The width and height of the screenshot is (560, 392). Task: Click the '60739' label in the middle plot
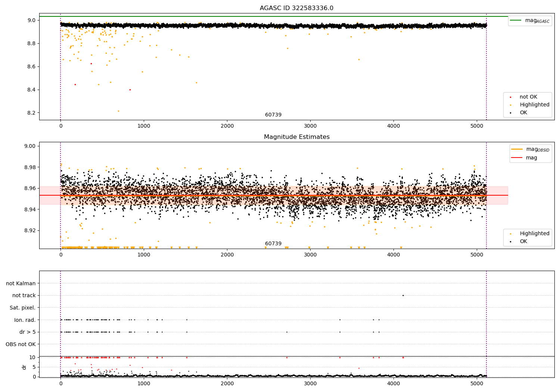(273, 244)
